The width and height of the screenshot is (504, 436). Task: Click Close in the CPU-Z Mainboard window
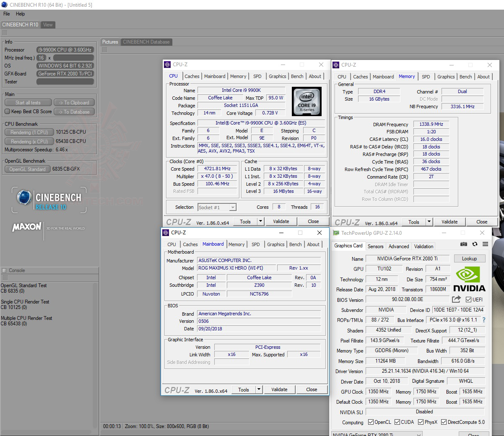tap(312, 389)
